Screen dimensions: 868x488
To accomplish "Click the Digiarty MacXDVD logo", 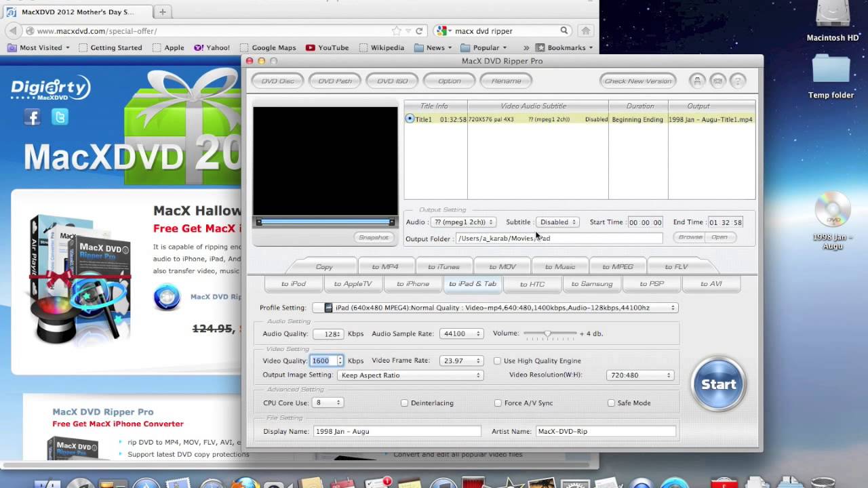I will (50, 89).
